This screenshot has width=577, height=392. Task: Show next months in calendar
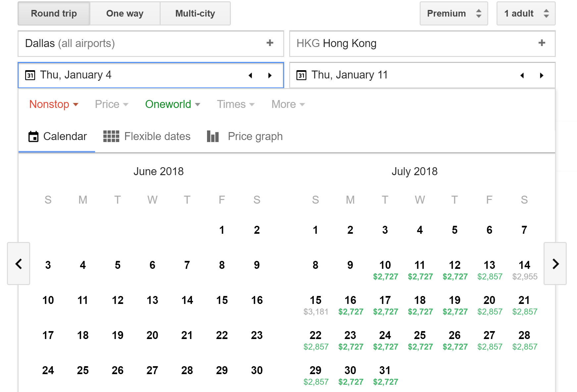[555, 264]
